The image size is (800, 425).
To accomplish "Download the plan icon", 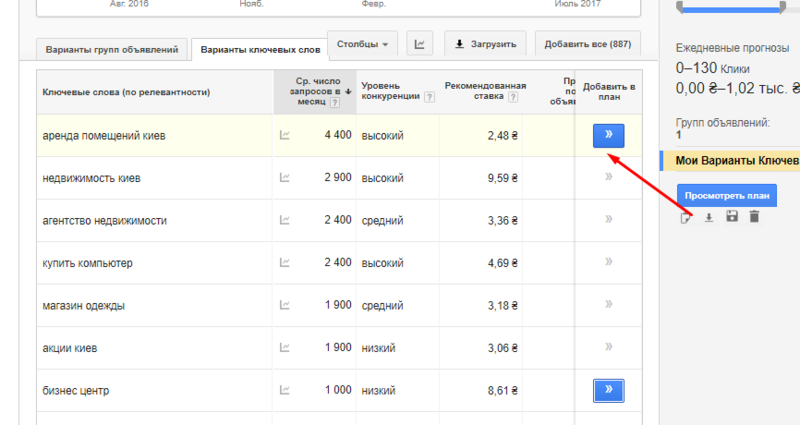I will tap(709, 218).
